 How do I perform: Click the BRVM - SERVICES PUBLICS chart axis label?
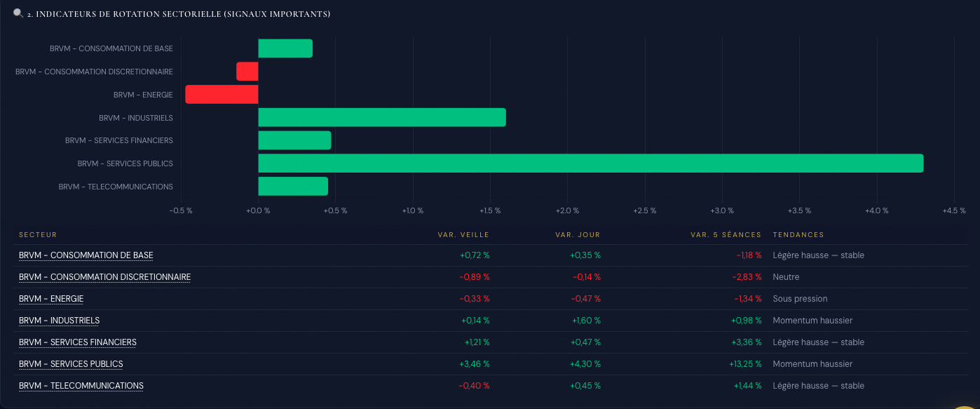pos(125,163)
